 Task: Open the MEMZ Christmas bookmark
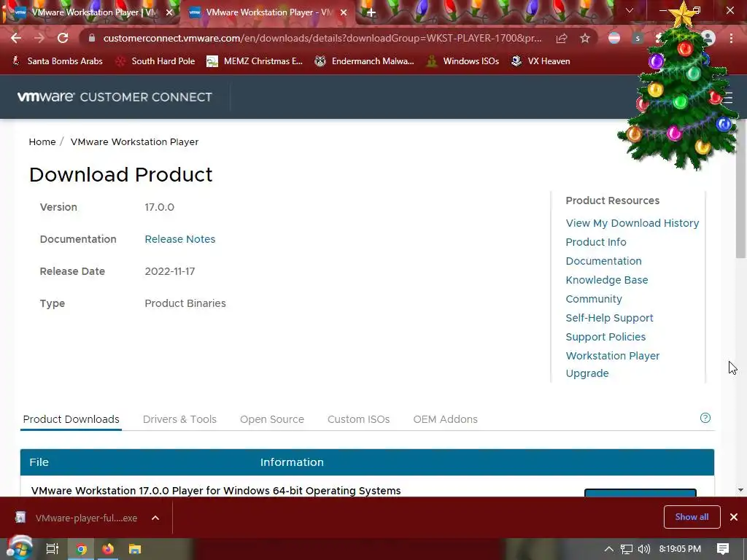[255, 61]
